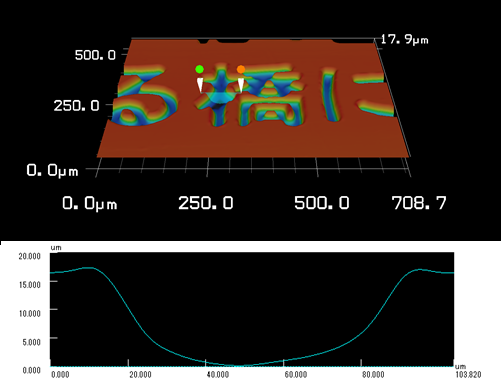Image resolution: width=503 pixels, height=381 pixels.
Task: Click the green measurement marker dot
Action: coord(199,69)
